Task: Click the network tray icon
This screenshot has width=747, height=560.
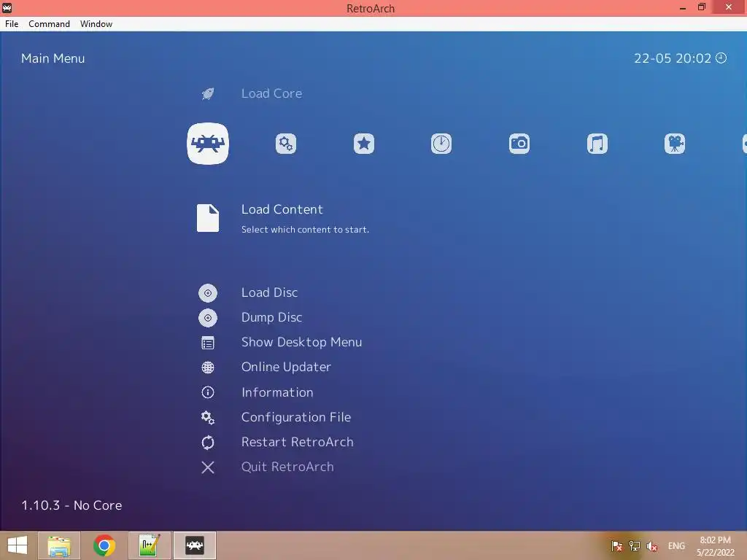Action: point(634,545)
